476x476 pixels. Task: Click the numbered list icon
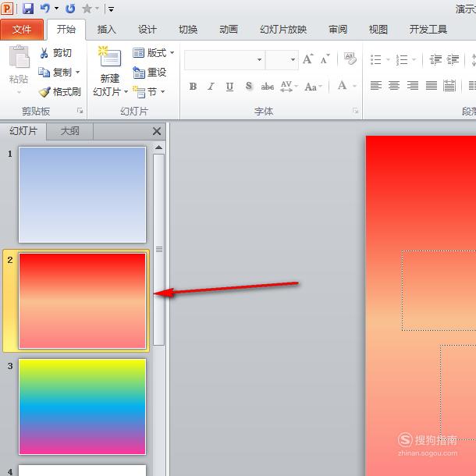tap(402, 59)
